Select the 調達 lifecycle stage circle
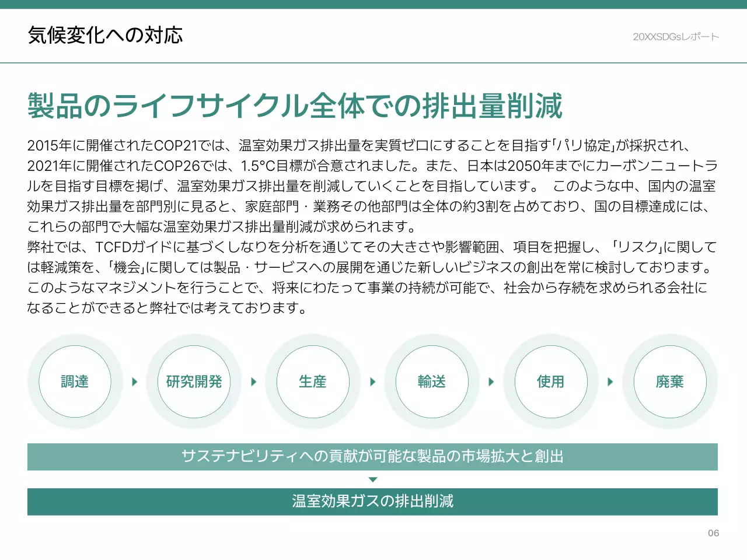Viewport: 747px width, 560px height. (x=75, y=381)
